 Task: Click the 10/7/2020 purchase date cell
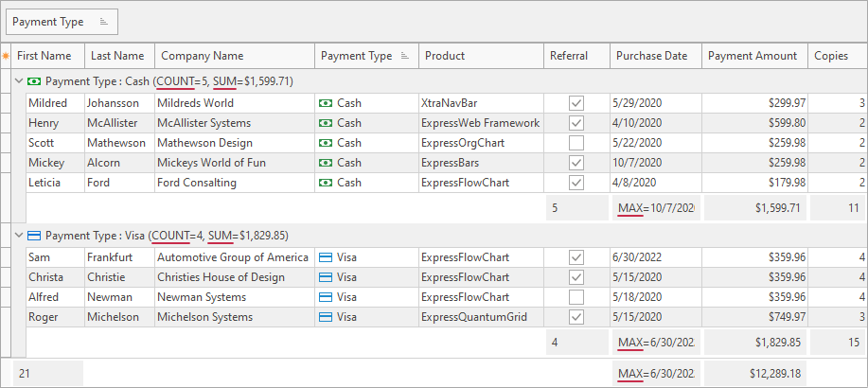[656, 163]
